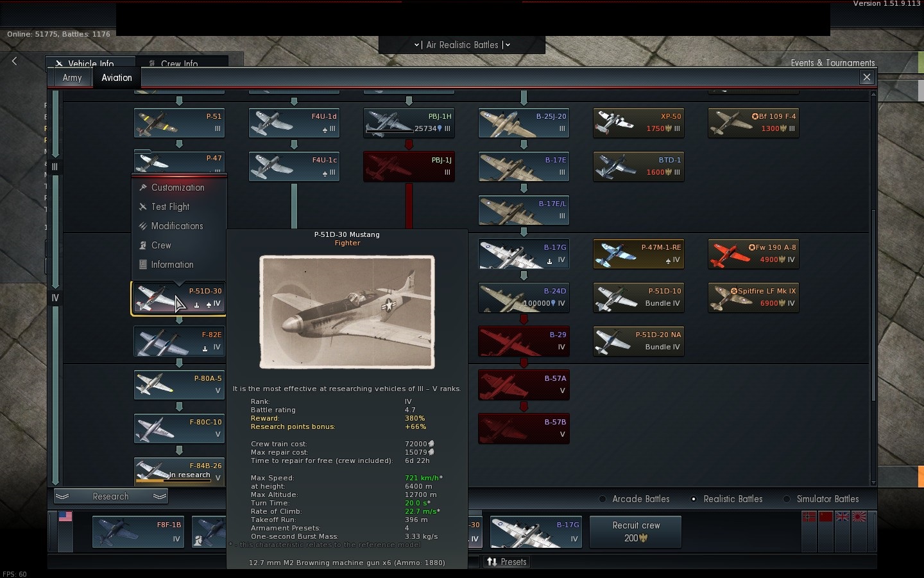Select the F4U-1d aircraft card
The height and width of the screenshot is (578, 924).
pyautogui.click(x=294, y=123)
